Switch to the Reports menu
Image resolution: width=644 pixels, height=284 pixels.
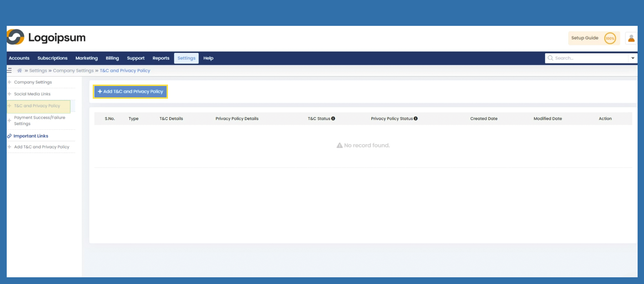tap(161, 58)
